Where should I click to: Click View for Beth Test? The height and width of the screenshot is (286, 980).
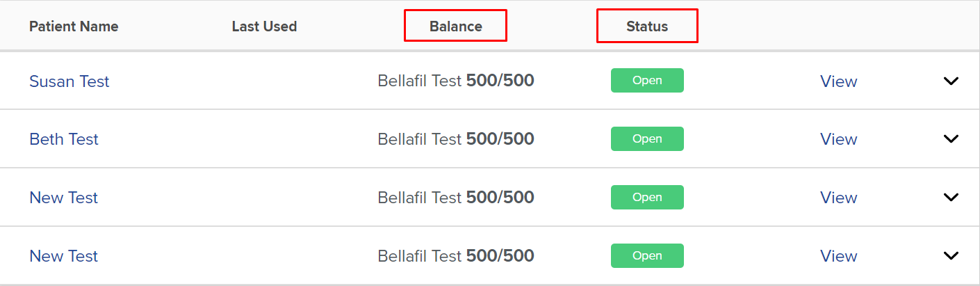tap(838, 139)
